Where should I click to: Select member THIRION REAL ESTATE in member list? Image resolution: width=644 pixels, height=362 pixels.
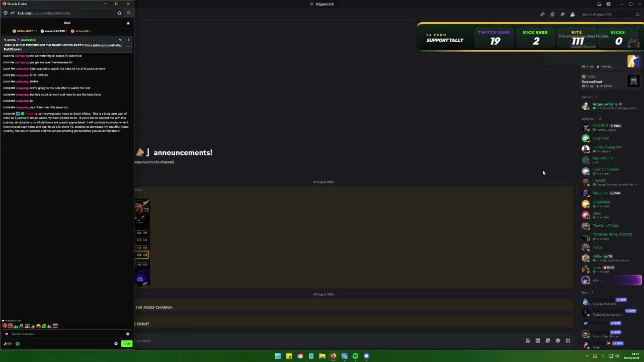611,236
